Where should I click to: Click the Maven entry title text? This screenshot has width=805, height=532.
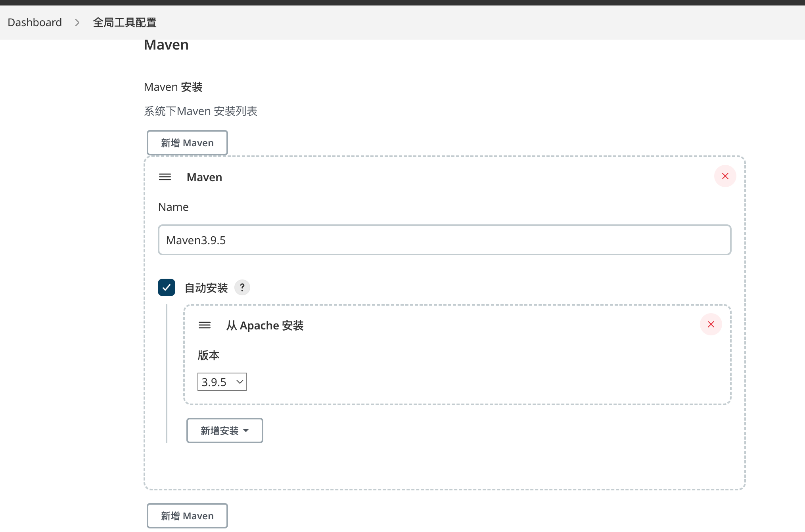pyautogui.click(x=204, y=177)
